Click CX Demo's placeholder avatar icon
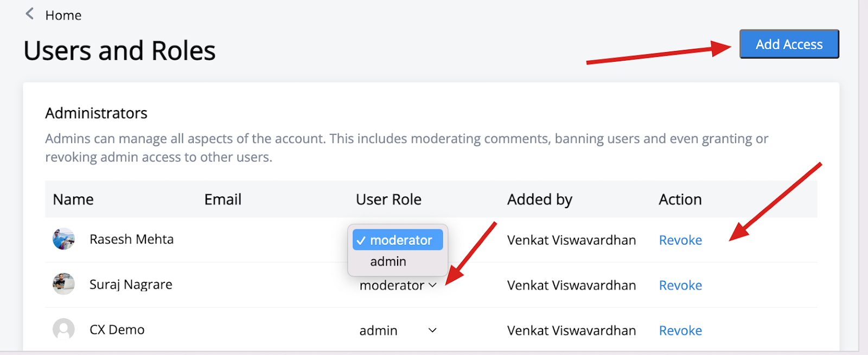This screenshot has width=868, height=355. click(63, 329)
